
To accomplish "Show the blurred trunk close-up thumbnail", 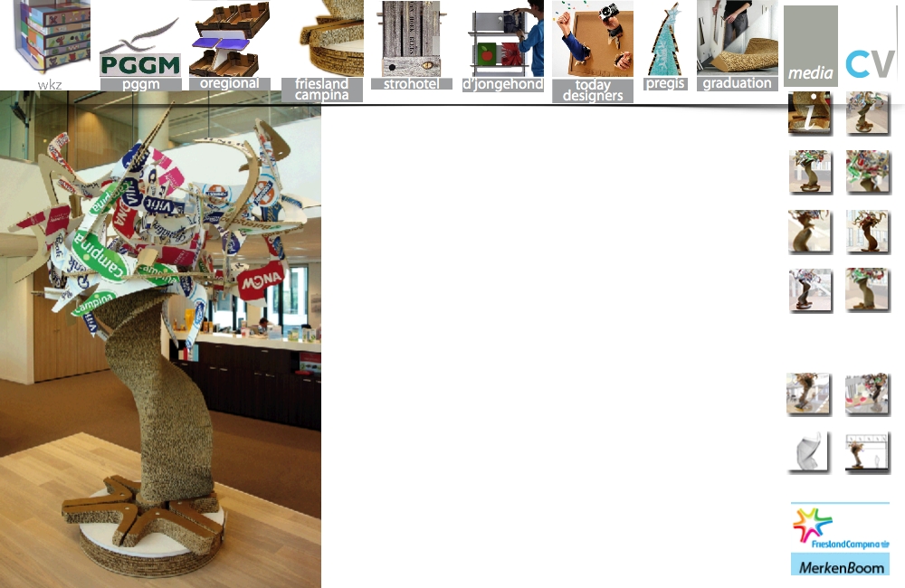I will 810,232.
